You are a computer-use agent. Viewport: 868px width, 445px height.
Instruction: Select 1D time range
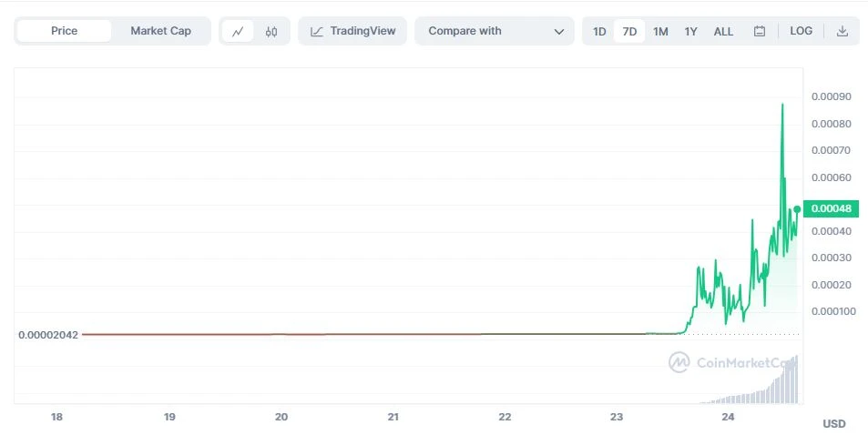click(x=599, y=31)
